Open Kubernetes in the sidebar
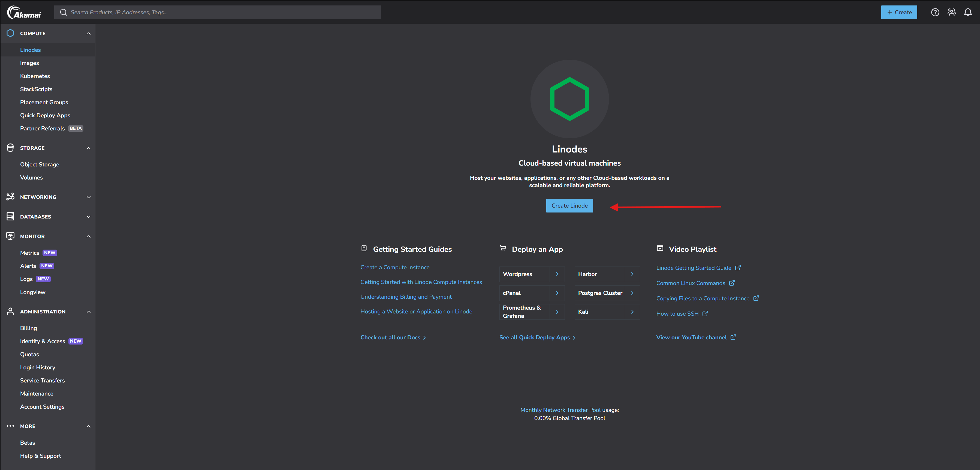Viewport: 980px width, 470px height. pyautogui.click(x=35, y=76)
